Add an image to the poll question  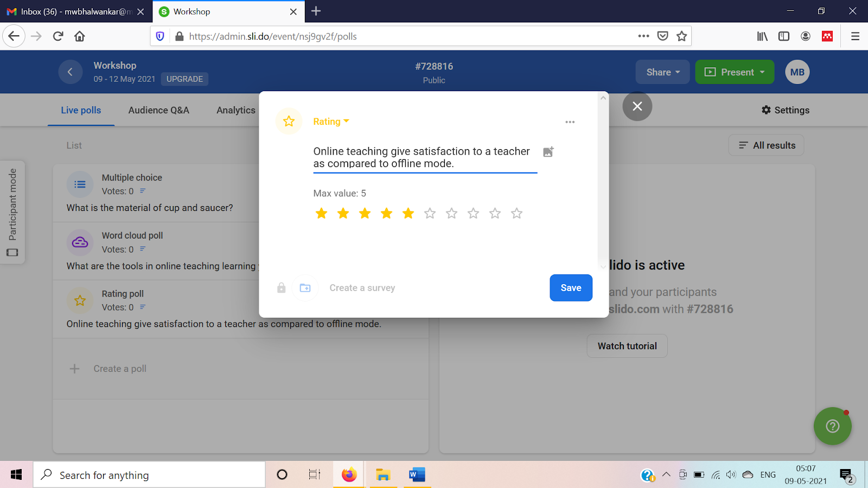[x=548, y=152]
